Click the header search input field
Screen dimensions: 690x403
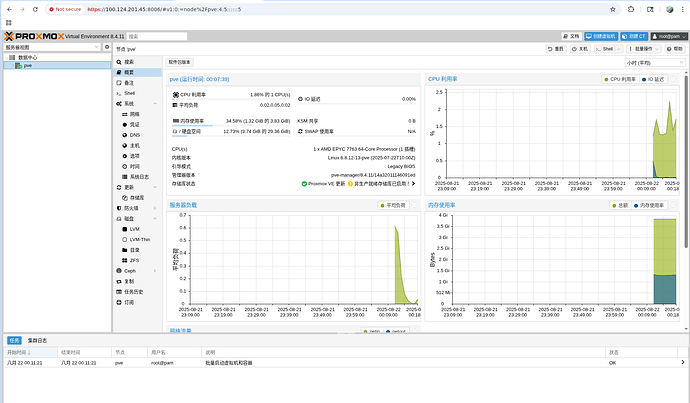tap(157, 37)
